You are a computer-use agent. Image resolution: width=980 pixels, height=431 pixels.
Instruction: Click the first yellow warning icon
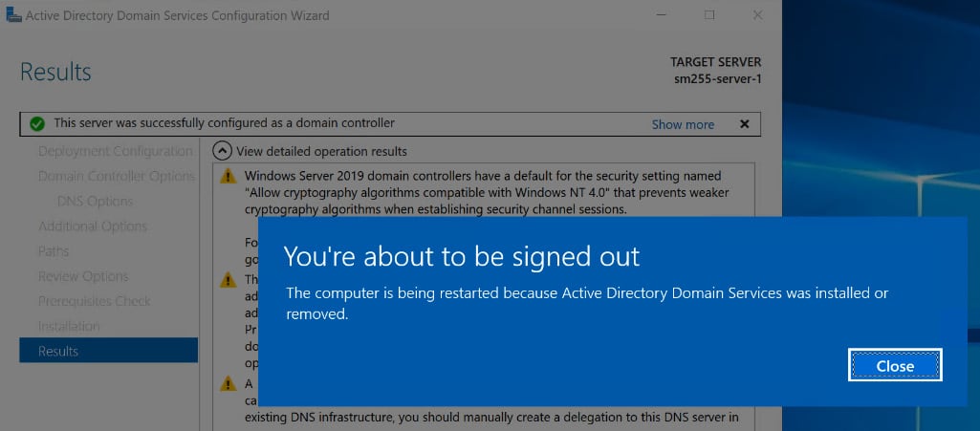pyautogui.click(x=229, y=177)
